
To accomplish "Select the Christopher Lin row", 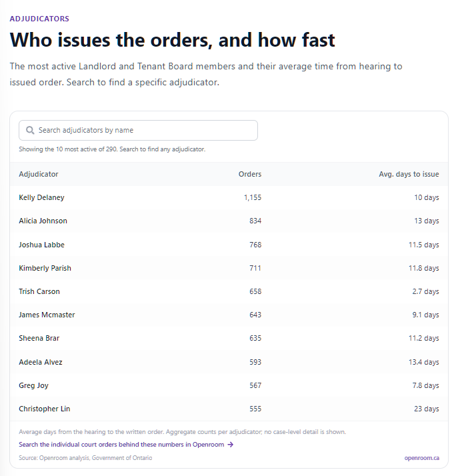I will pyautogui.click(x=229, y=409).
